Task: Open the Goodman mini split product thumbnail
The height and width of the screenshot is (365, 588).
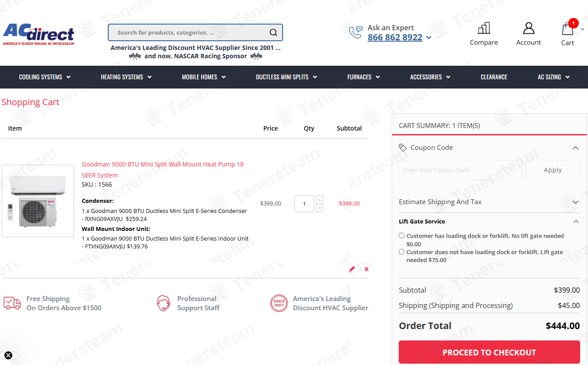Action: pos(38,201)
